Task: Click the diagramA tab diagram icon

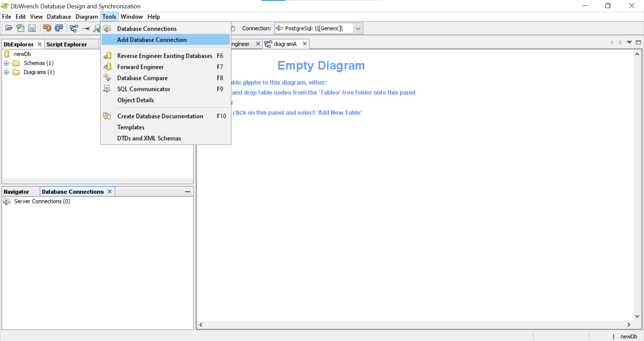Action: [x=268, y=44]
